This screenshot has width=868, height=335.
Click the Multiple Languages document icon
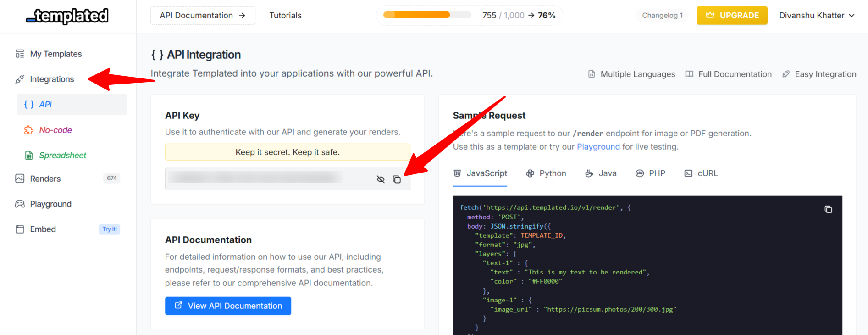[592, 74]
